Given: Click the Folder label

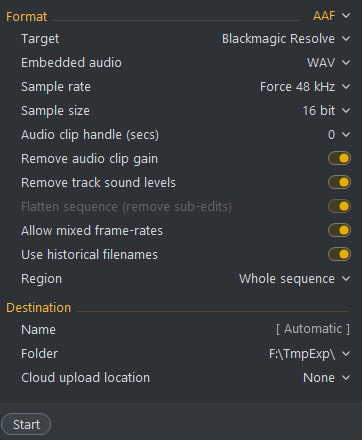Looking at the screenshot, I should 39,354.
